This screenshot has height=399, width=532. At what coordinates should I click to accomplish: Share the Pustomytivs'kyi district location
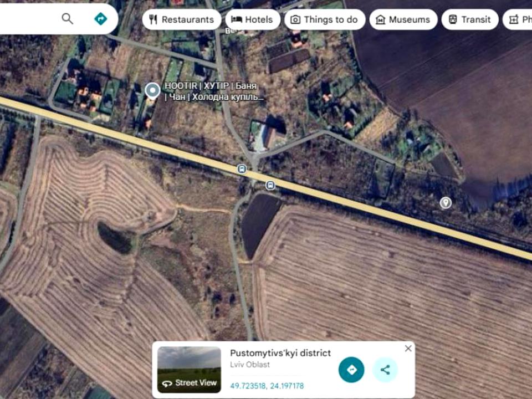click(385, 370)
